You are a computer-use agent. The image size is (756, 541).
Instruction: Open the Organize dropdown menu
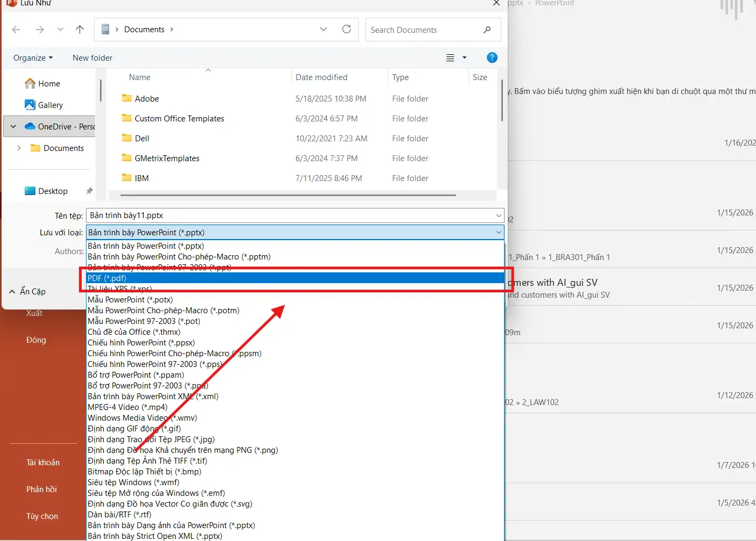33,58
